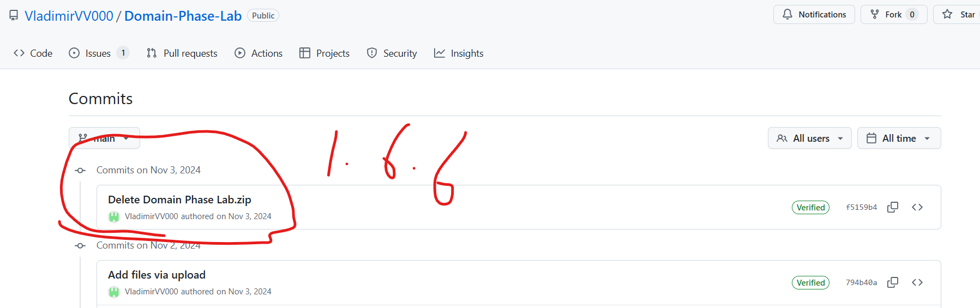Click the repository book icon beside VladimirVV000
Screen dimensions: 980x308
point(14,16)
